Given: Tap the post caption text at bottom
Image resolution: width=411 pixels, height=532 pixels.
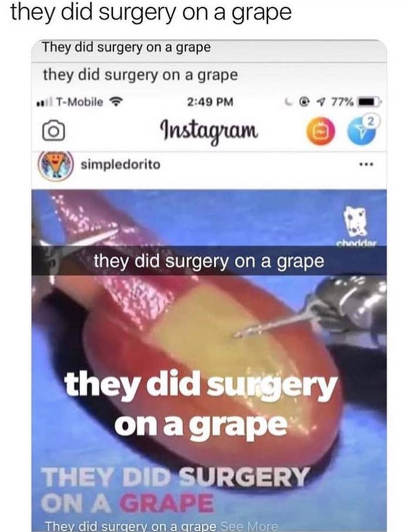Looking at the screenshot, I should [131, 526].
